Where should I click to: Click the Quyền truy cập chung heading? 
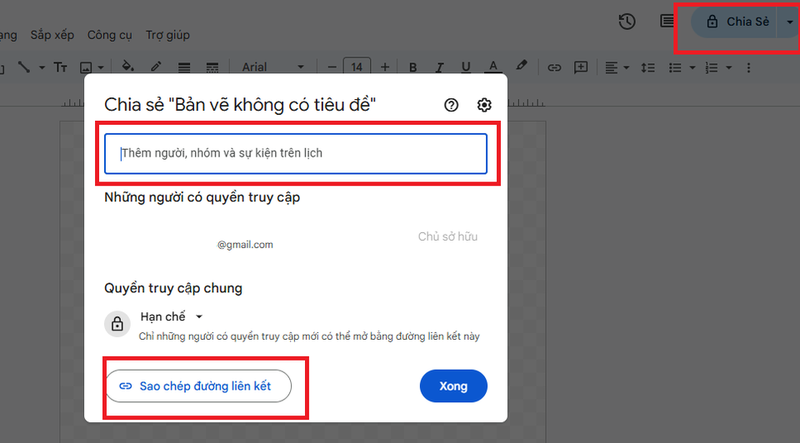[x=173, y=288]
